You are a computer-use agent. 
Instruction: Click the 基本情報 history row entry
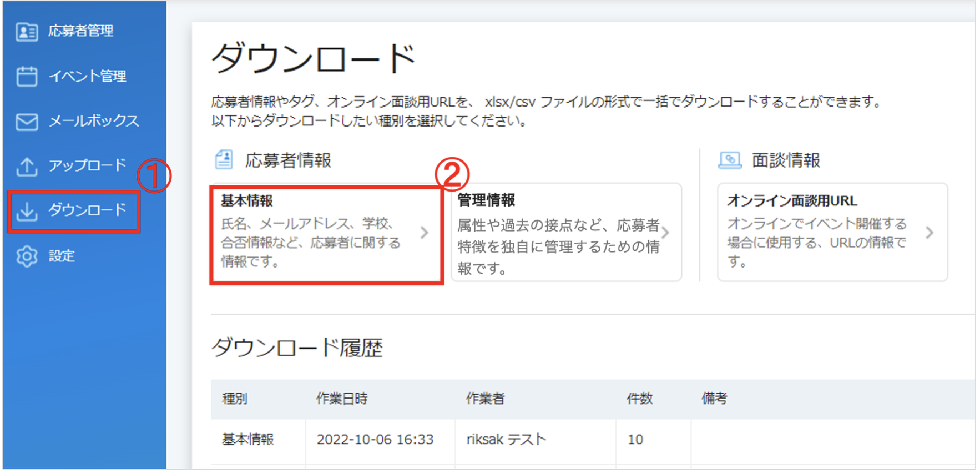248,440
